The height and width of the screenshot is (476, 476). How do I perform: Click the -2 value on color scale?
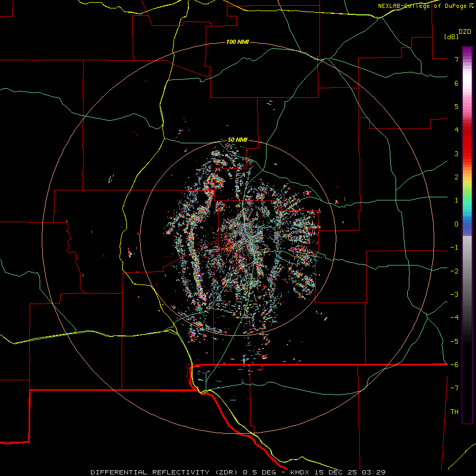454,271
